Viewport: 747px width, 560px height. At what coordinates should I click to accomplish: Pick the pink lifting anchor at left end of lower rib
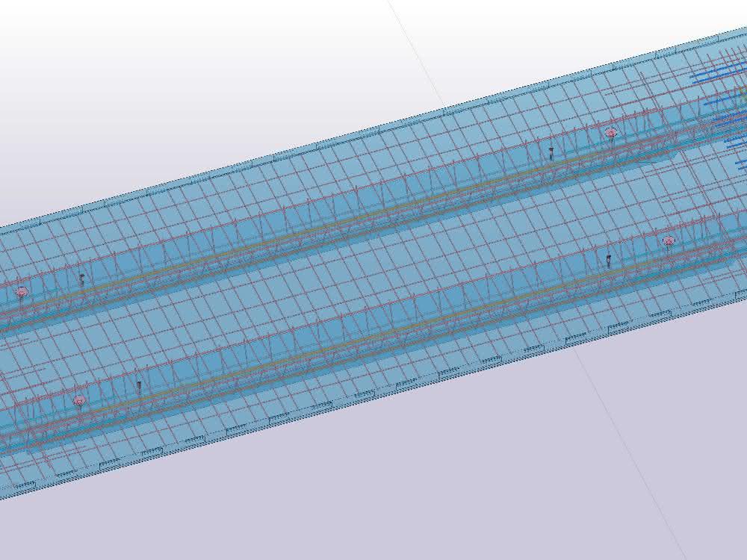pos(79,400)
